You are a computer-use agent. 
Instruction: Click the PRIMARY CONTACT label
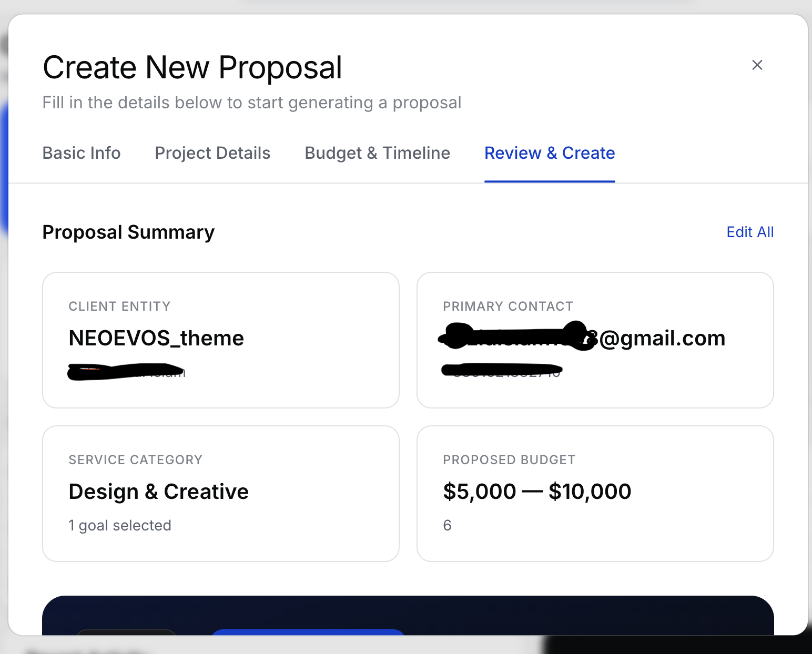tap(508, 306)
